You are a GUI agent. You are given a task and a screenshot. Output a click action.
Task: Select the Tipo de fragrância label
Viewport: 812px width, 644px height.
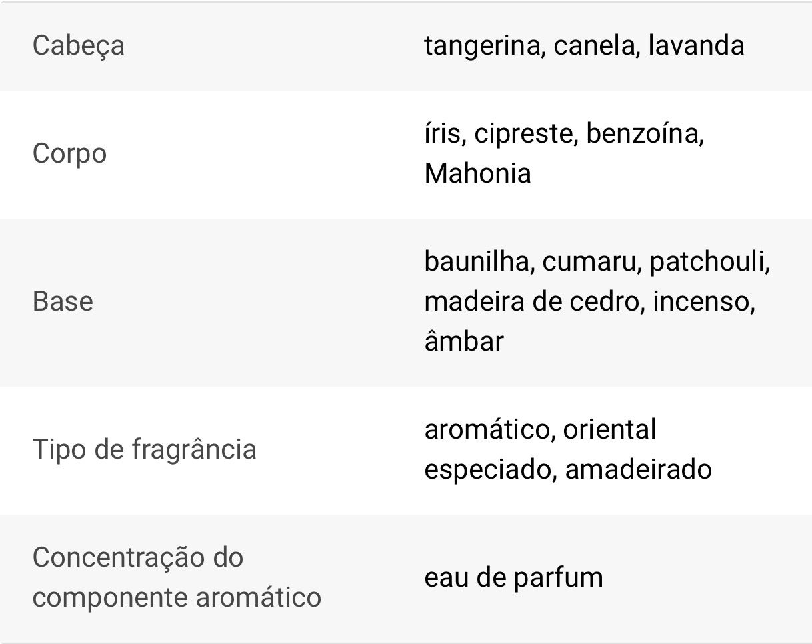click(x=144, y=449)
